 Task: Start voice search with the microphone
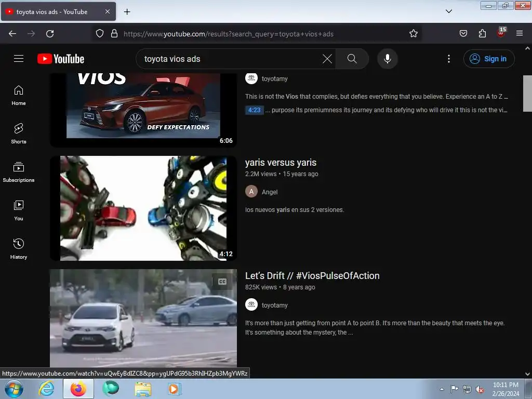(387, 59)
